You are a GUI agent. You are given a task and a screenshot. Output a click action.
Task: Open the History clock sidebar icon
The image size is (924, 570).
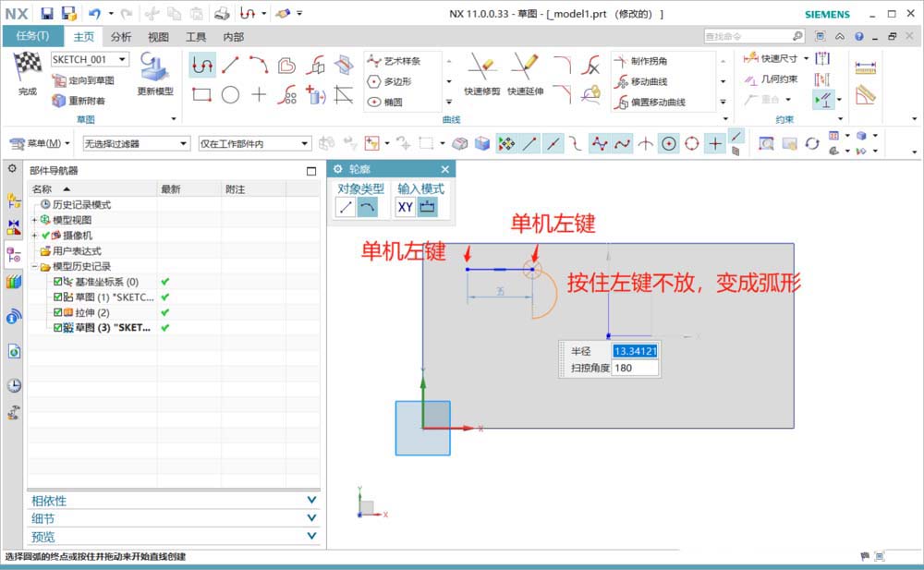tap(14, 385)
